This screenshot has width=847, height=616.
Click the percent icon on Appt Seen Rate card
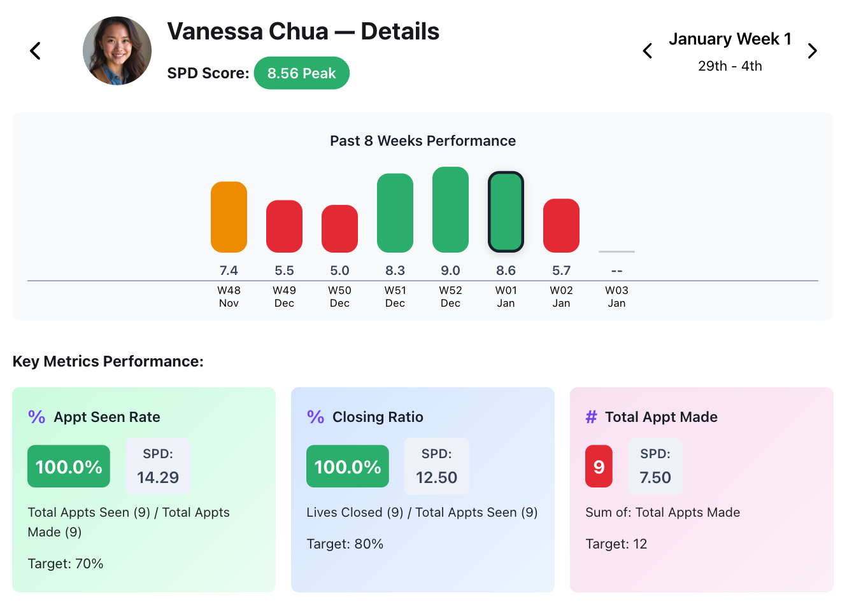(x=36, y=416)
